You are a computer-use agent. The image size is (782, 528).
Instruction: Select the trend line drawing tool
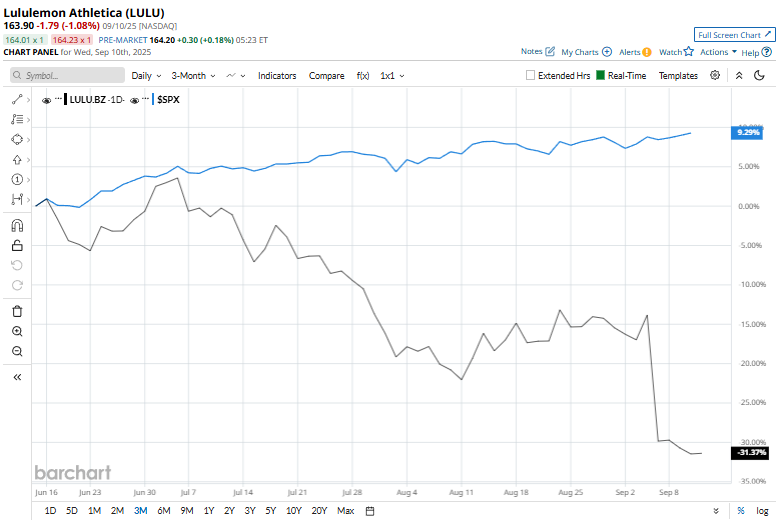(17, 100)
